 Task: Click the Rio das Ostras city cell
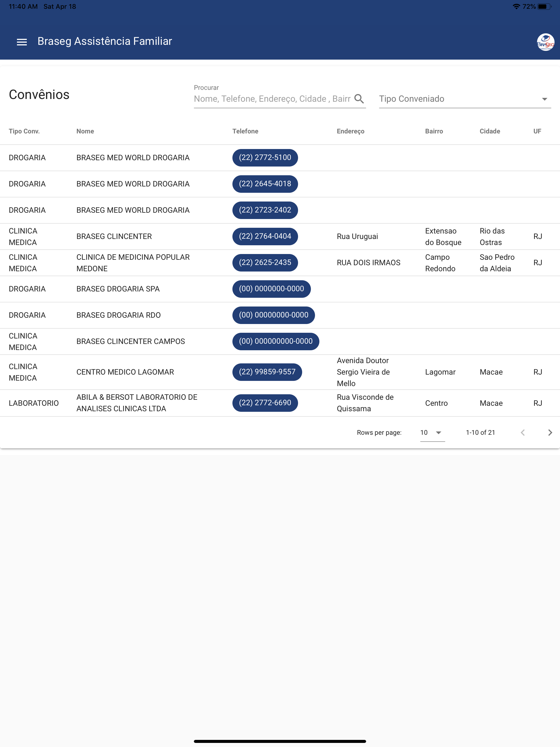[x=492, y=237]
